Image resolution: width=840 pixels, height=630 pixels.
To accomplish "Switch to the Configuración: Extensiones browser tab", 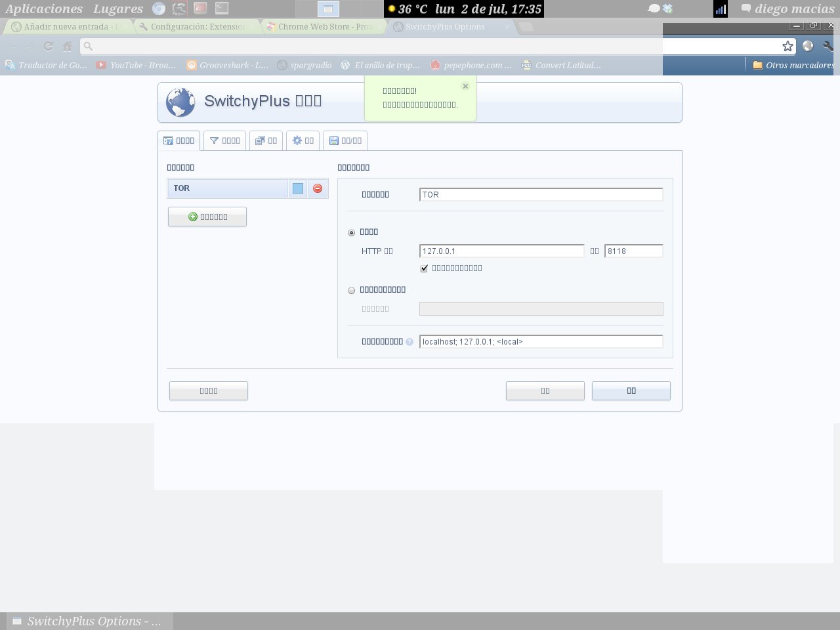I will (196, 27).
